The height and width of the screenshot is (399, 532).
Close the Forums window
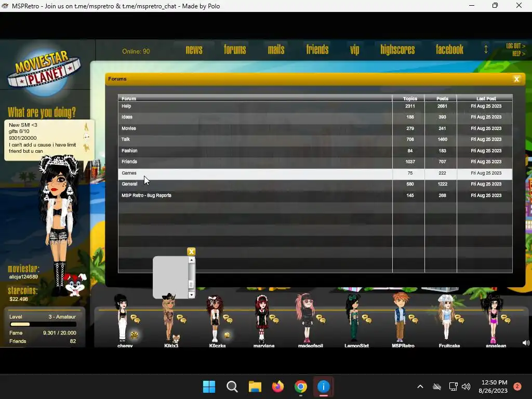(x=517, y=79)
